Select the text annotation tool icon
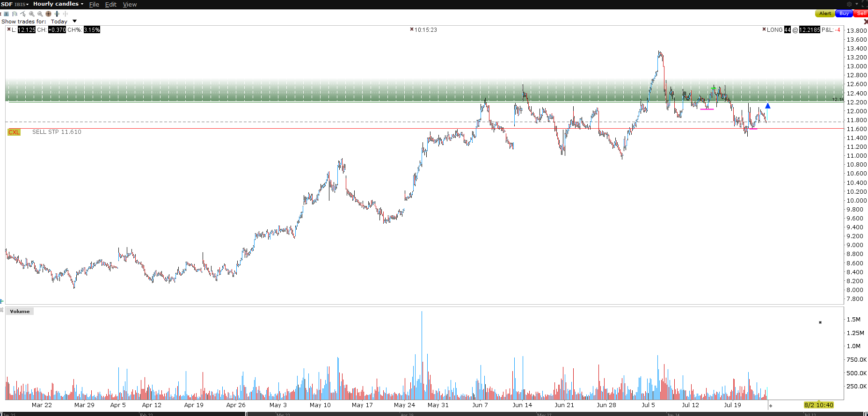The width and height of the screenshot is (868, 416). (6, 14)
